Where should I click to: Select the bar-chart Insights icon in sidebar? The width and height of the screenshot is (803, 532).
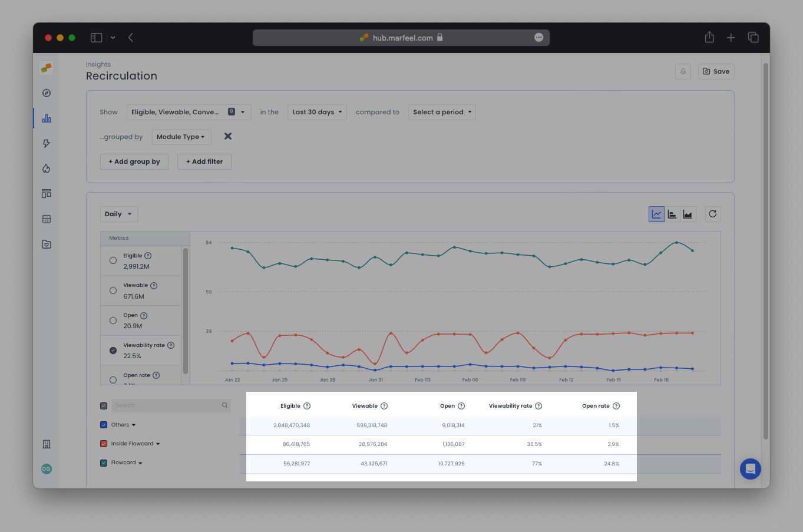coord(46,118)
